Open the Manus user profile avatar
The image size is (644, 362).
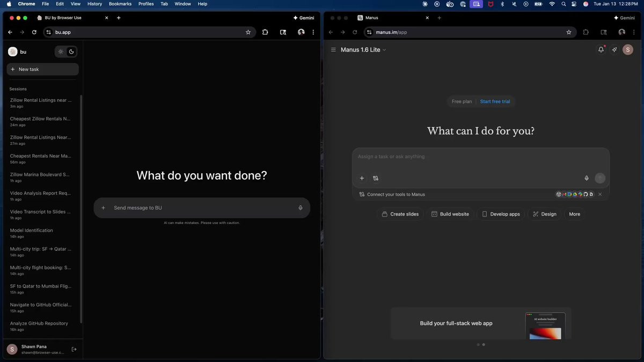point(628,50)
